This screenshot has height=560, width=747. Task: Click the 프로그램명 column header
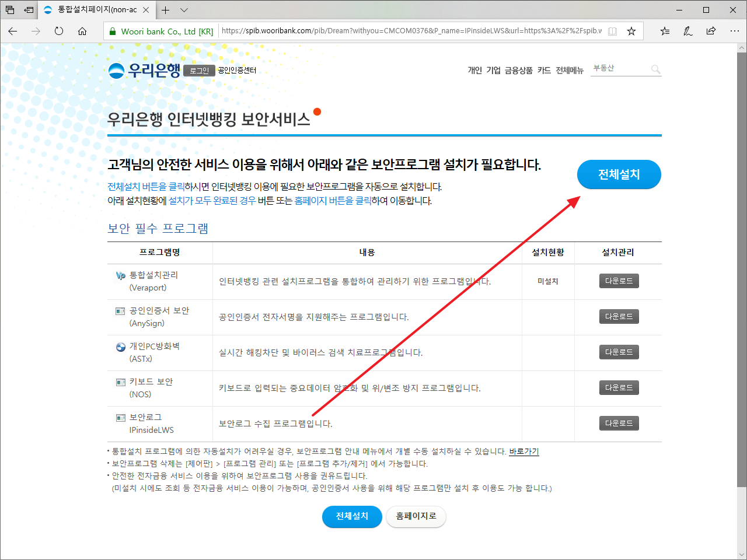coord(160,253)
